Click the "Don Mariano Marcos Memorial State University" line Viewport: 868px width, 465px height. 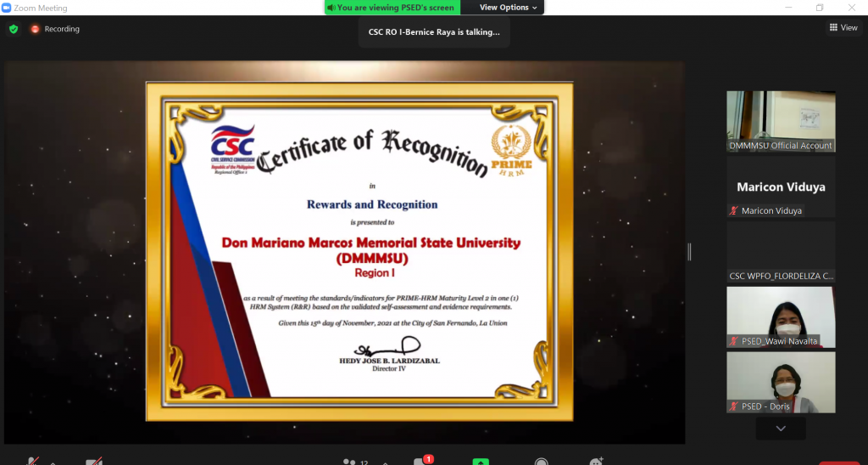(371, 243)
